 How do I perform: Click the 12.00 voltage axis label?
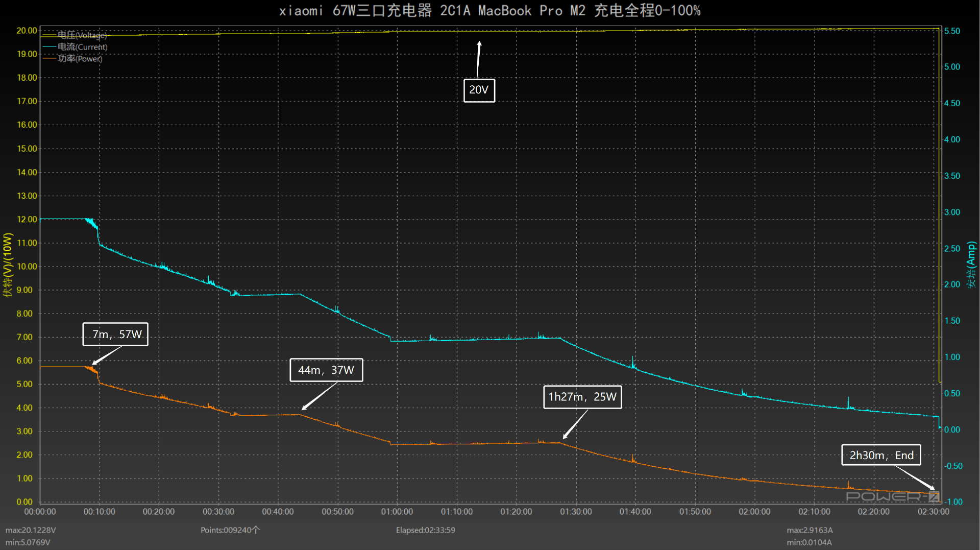[x=27, y=220]
